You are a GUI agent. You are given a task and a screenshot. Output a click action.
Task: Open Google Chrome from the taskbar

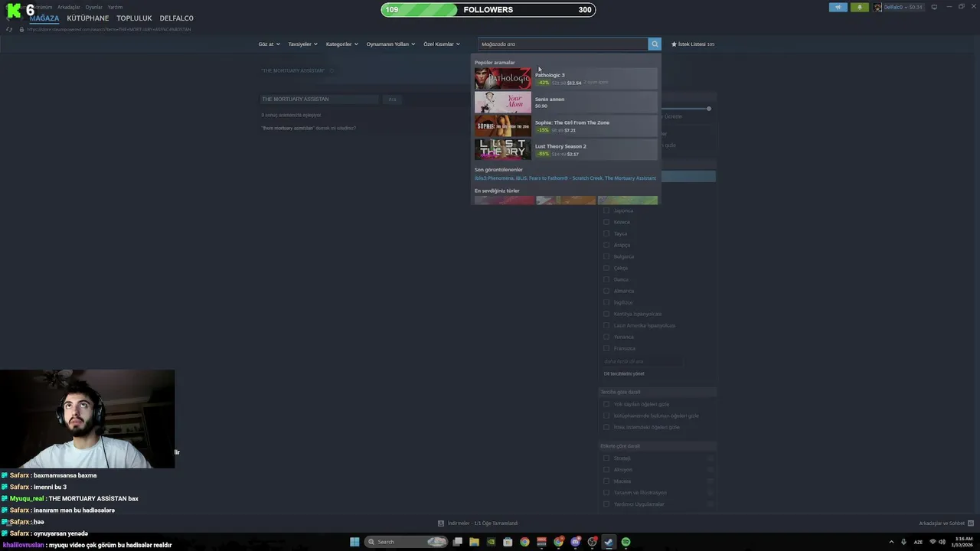[x=524, y=542]
